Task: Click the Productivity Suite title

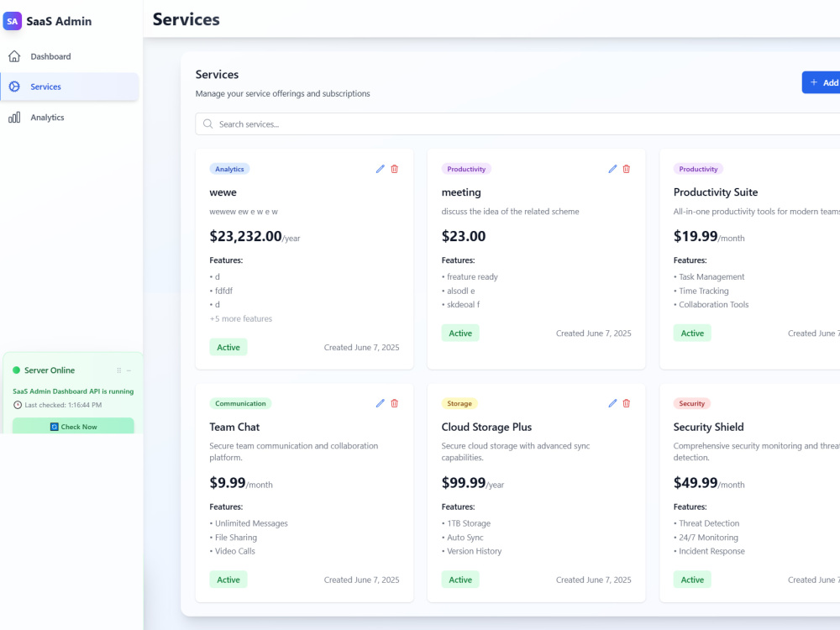Action: (715, 192)
